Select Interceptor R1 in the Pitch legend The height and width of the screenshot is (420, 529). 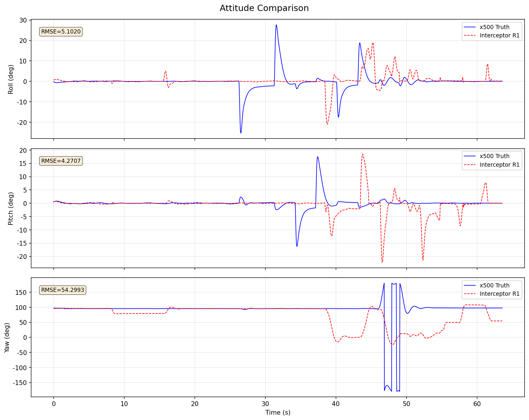tap(500, 165)
